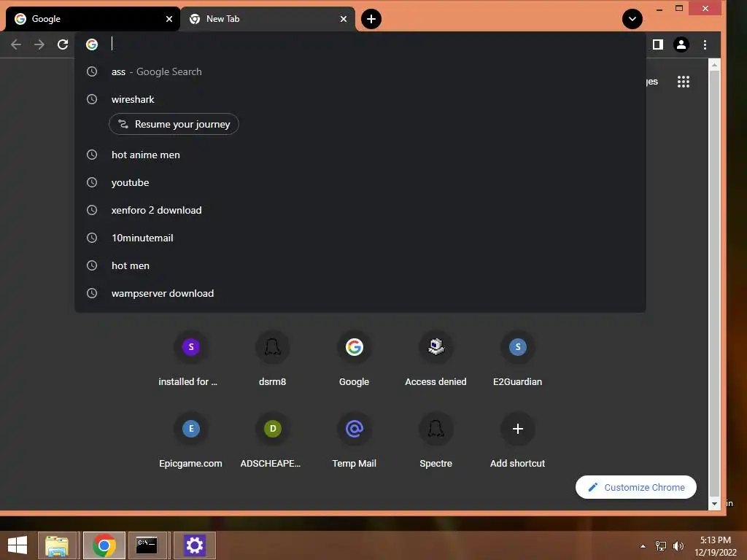The width and height of the screenshot is (747, 560).
Task: Click the taskbar clock showing 5:13 PM
Action: tap(716, 546)
